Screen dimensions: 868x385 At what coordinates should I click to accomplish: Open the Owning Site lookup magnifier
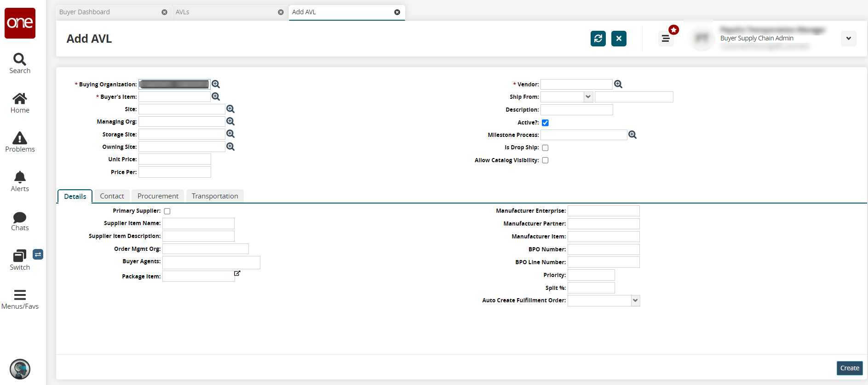pos(230,147)
